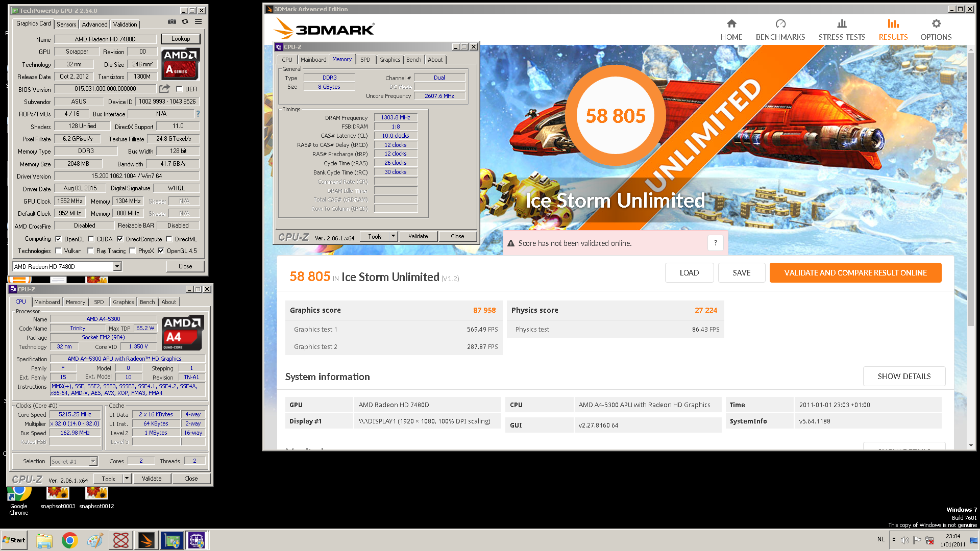
Task: Click Validate in CPU-Z processor window
Action: [152, 479]
